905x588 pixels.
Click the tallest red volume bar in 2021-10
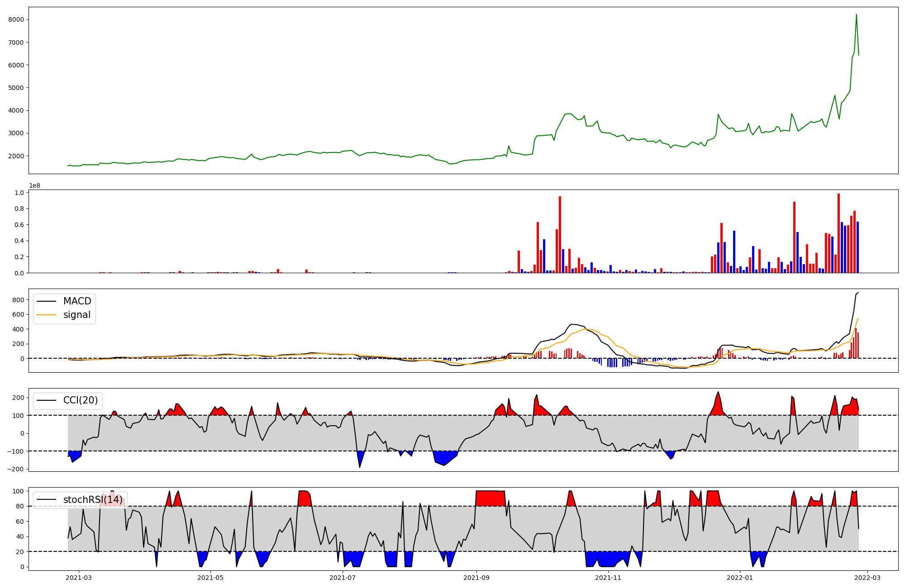click(560, 234)
